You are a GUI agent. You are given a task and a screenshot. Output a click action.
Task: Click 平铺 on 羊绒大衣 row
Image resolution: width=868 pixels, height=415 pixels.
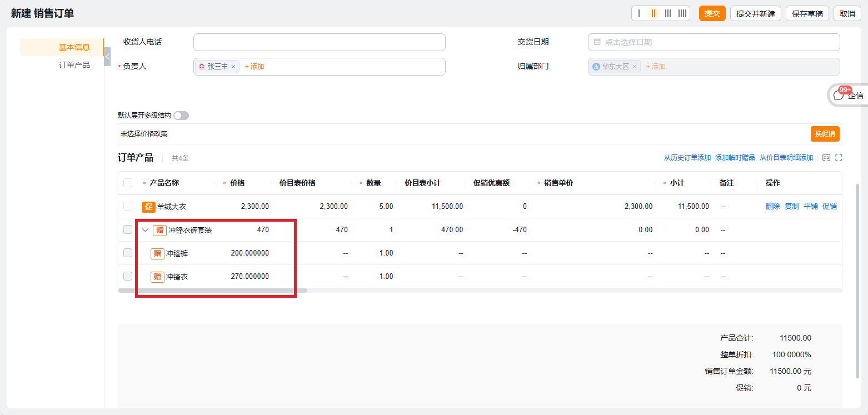tap(811, 207)
